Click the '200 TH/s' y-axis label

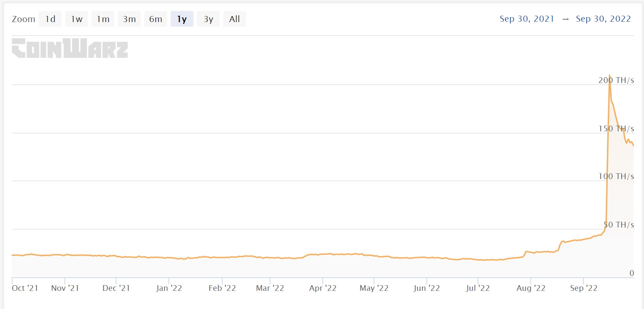(616, 80)
